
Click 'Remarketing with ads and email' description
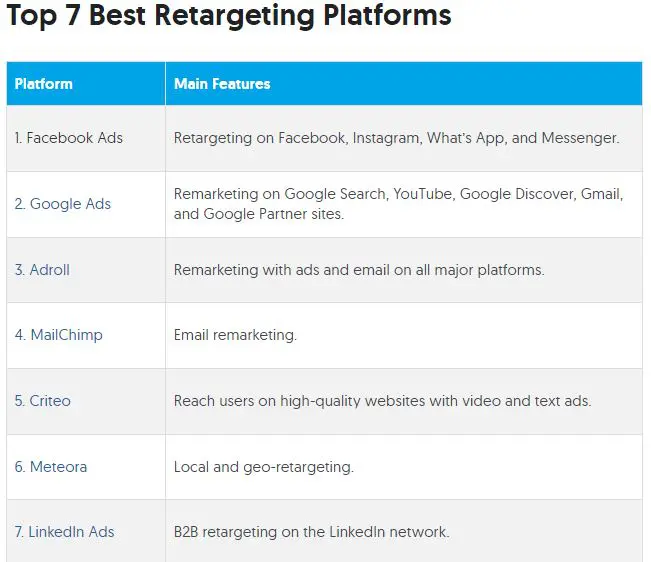click(359, 270)
